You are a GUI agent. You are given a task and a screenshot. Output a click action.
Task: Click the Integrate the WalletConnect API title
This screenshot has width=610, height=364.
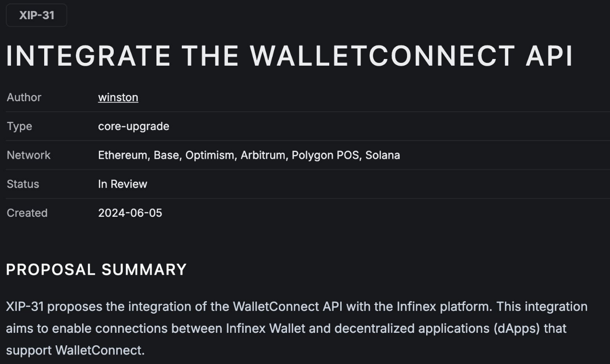tap(289, 56)
